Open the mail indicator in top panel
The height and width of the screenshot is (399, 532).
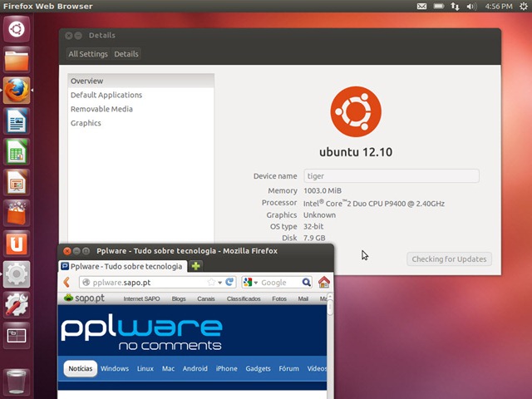click(421, 6)
